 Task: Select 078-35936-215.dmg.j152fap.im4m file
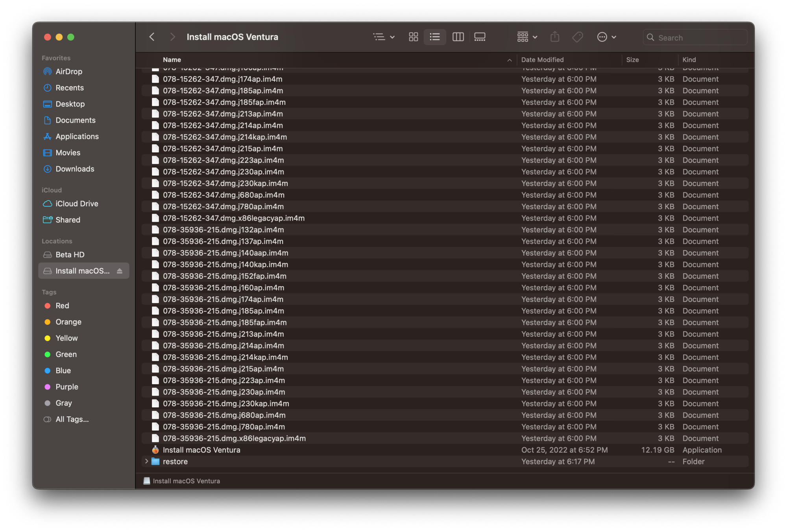click(x=445, y=276)
